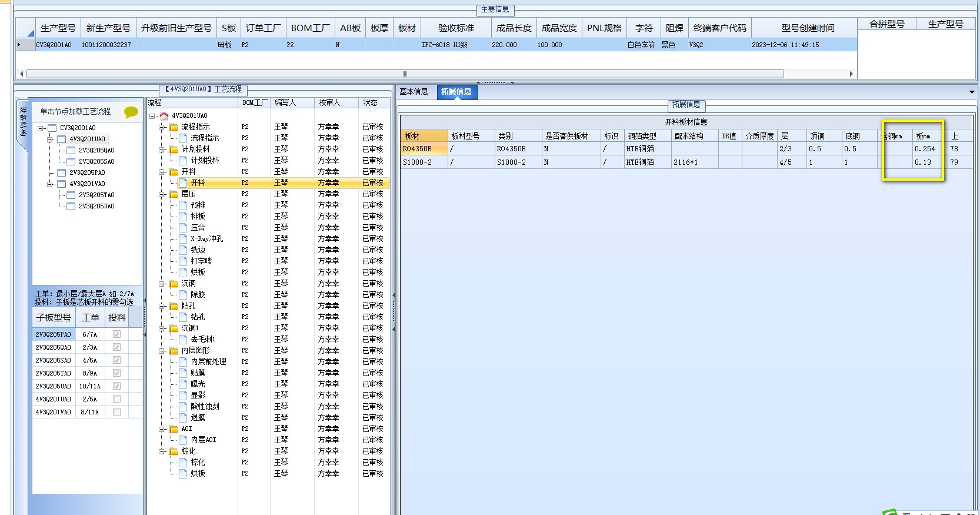Image resolution: width=980 pixels, height=515 pixels.
Task: Select the 开料 step row
Action: [x=268, y=183]
